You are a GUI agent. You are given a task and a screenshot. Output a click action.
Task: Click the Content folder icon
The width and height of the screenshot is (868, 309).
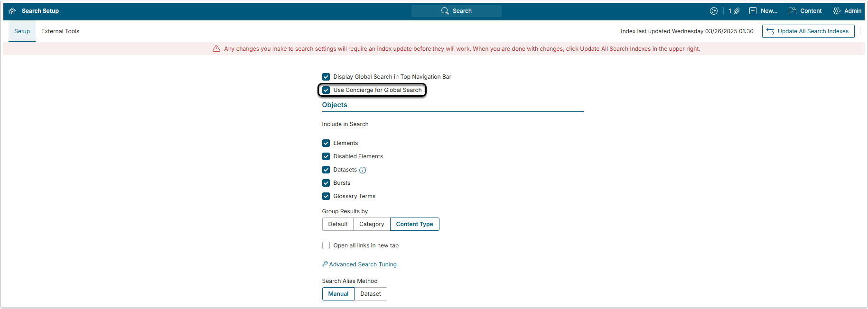[x=793, y=11]
